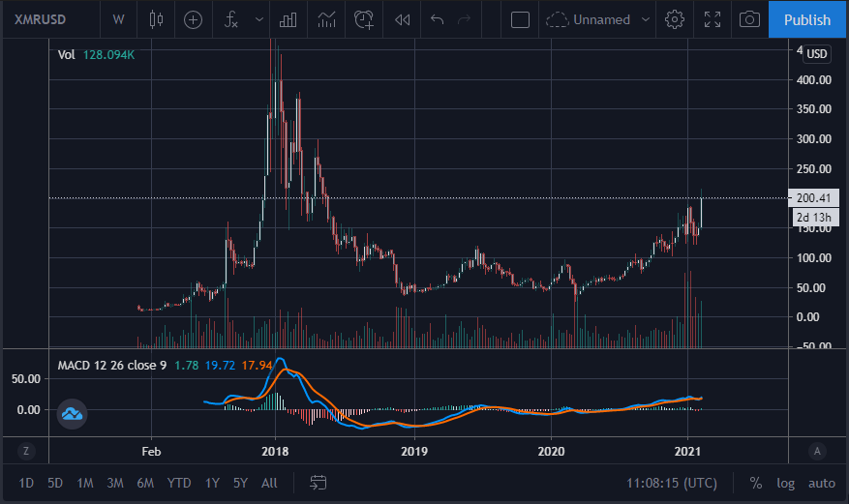
Task: Open the go to date calendar icon
Action: [x=318, y=483]
